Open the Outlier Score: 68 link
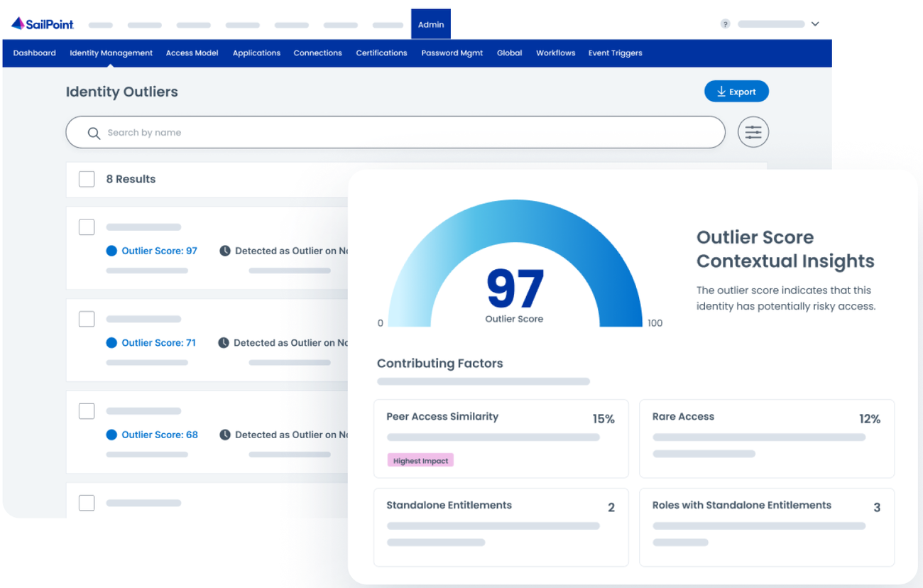Image resolution: width=923 pixels, height=588 pixels. coord(160,435)
